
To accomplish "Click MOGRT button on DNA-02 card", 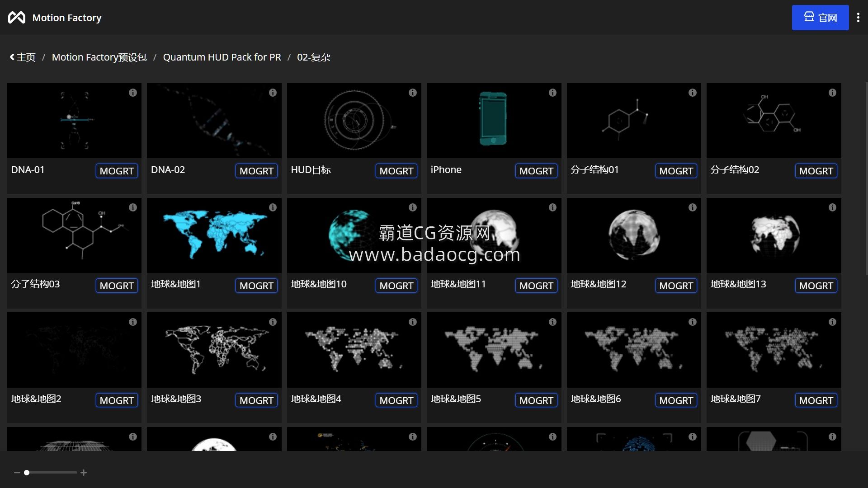I will click(x=256, y=171).
